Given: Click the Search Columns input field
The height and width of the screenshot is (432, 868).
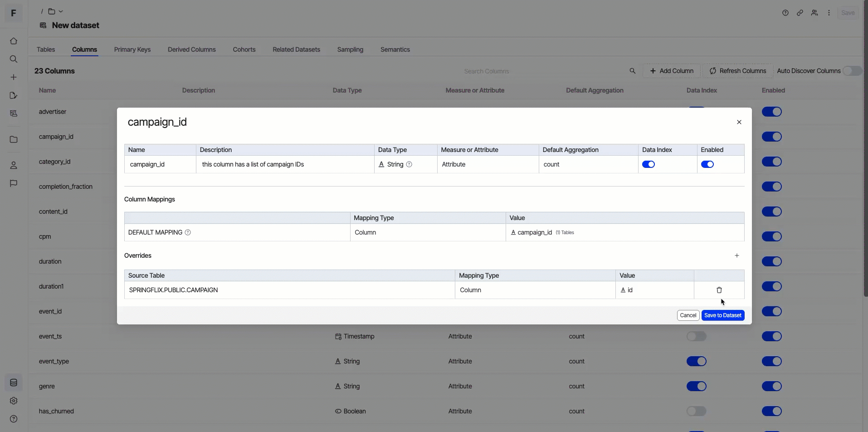Looking at the screenshot, I should point(544,71).
